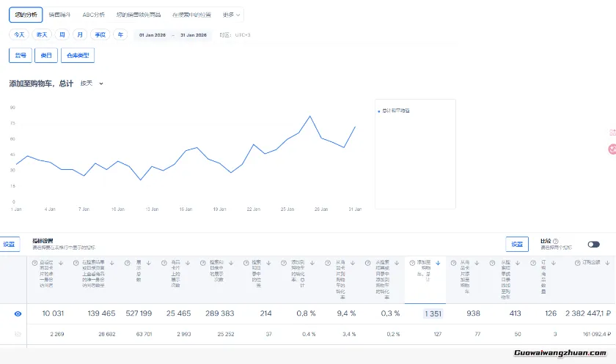The image size is (616, 364).
Task: Sort by the highlighted add-to-cart total column arrow
Action: (438, 262)
